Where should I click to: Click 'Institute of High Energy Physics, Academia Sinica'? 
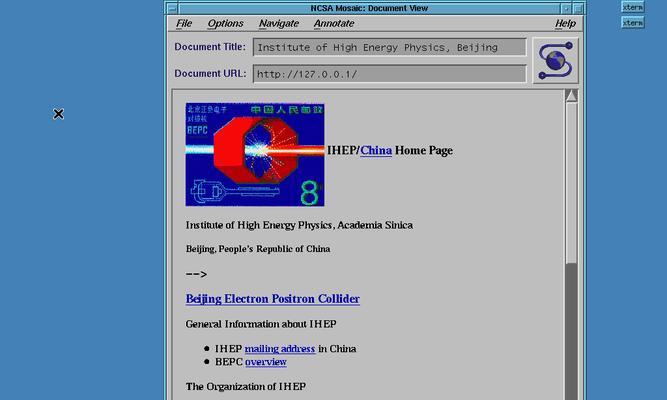pyautogui.click(x=299, y=226)
